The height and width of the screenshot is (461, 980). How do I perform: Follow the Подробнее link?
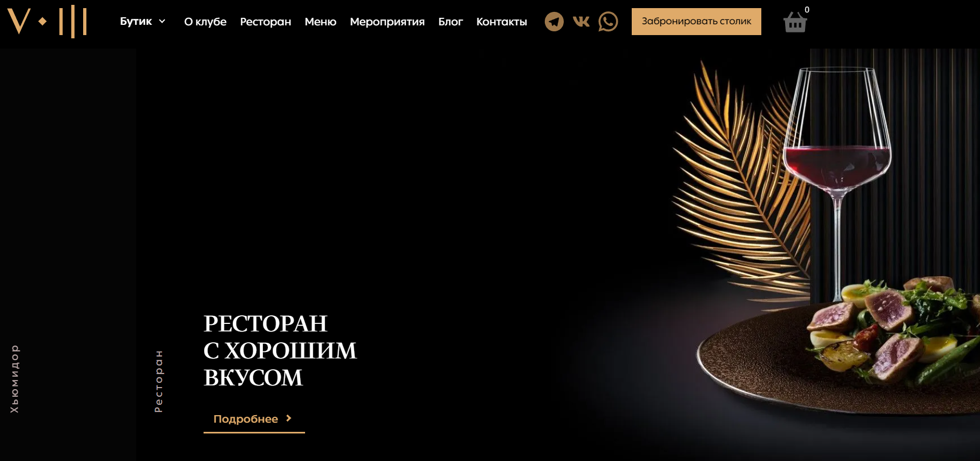[254, 419]
